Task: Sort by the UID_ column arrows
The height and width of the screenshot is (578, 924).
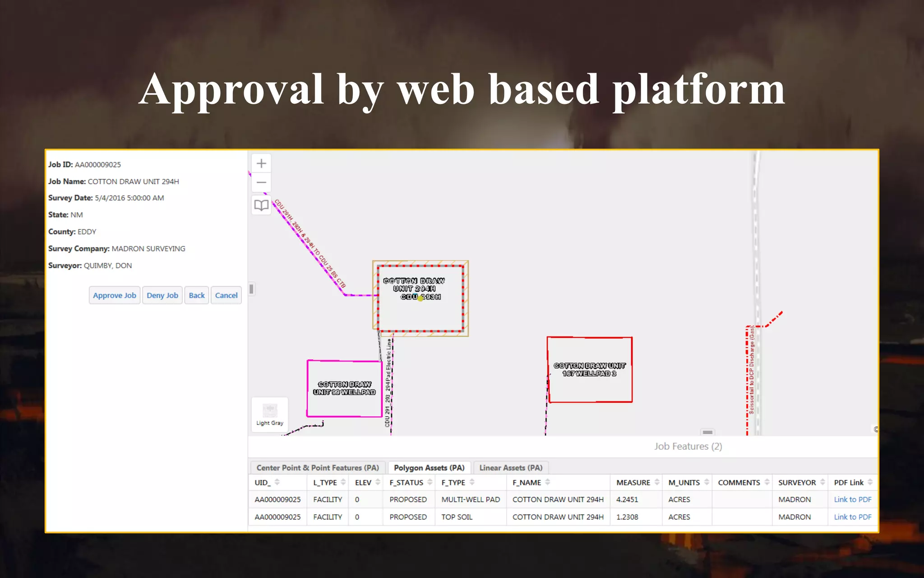Action: tap(277, 482)
